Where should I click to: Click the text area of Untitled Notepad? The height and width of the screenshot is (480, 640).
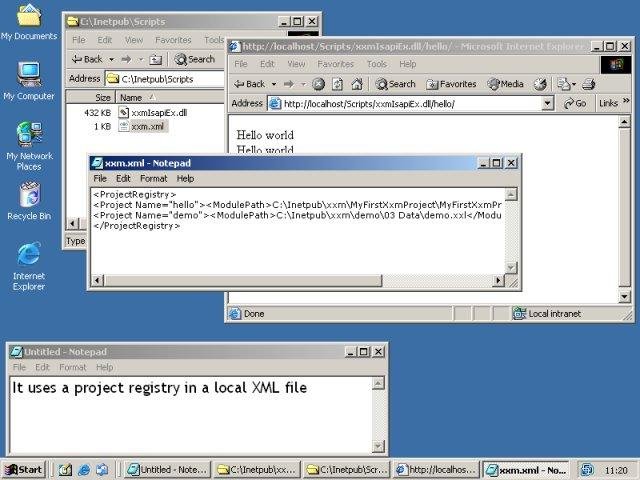tap(191, 415)
